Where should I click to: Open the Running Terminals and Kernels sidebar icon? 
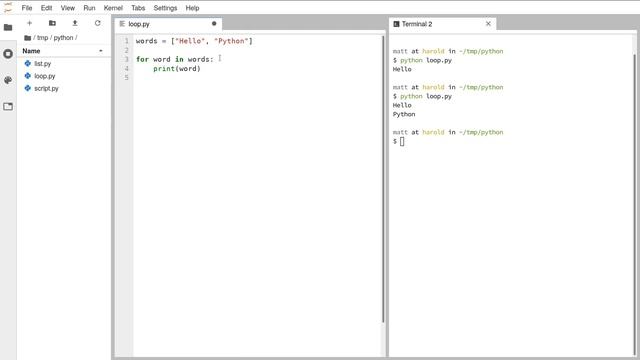pyautogui.click(x=8, y=53)
